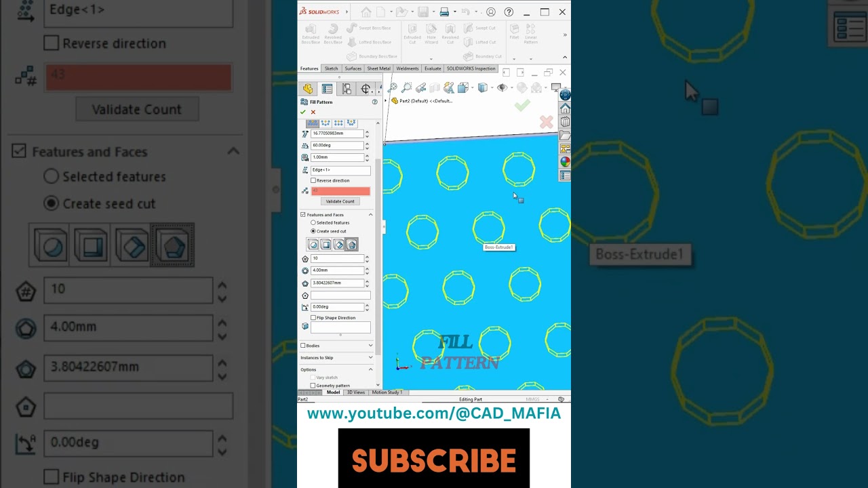This screenshot has height=488, width=868.
Task: Open the Motion Study 1 tab
Action: [x=387, y=392]
